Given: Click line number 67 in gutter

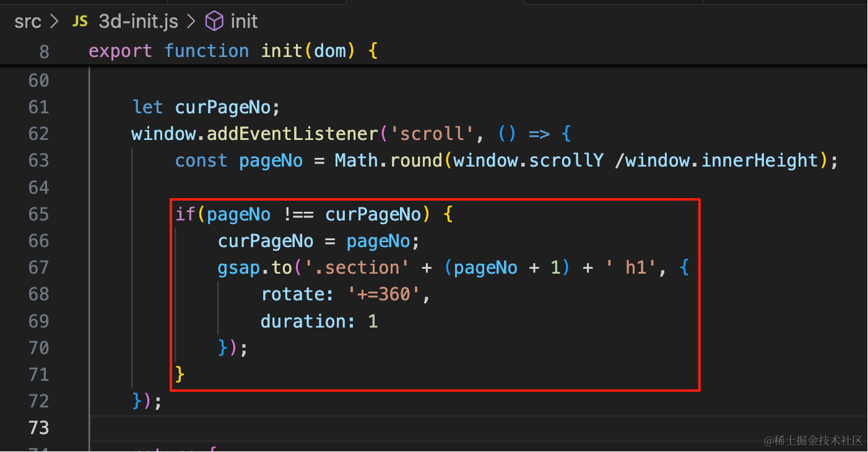Looking at the screenshot, I should [39, 267].
